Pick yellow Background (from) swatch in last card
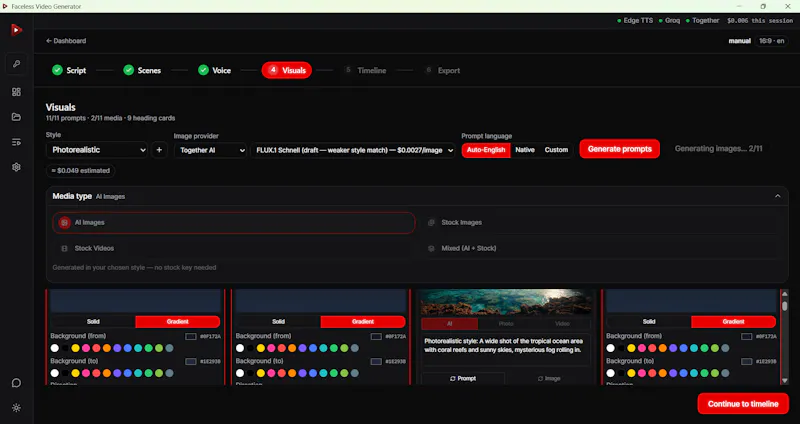This screenshot has width=800, height=424. [x=631, y=348]
